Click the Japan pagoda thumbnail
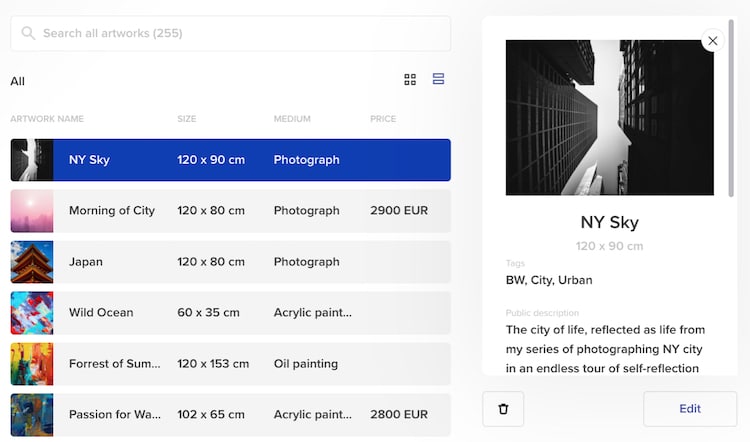This screenshot has width=750, height=442. [32, 262]
